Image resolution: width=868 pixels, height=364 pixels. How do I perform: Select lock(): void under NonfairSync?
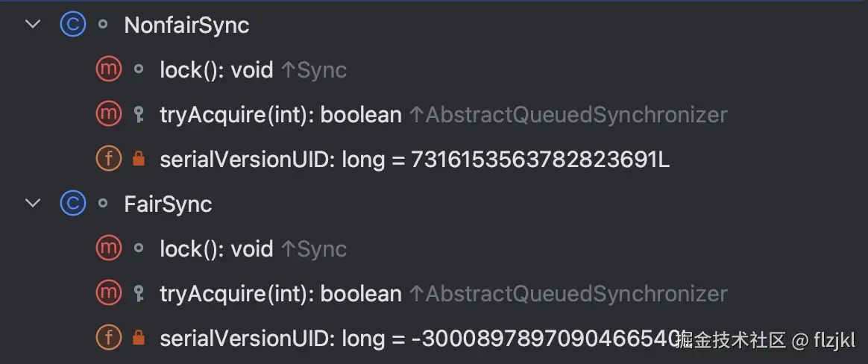pos(216,70)
